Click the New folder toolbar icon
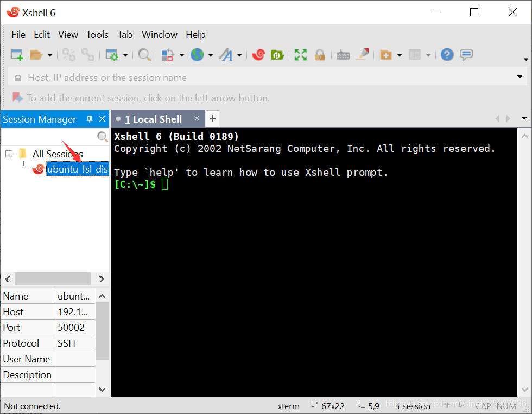 [386, 55]
